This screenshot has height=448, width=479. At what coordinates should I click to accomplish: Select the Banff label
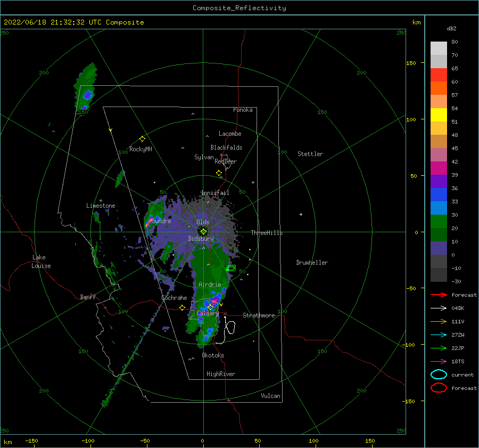[x=88, y=297]
